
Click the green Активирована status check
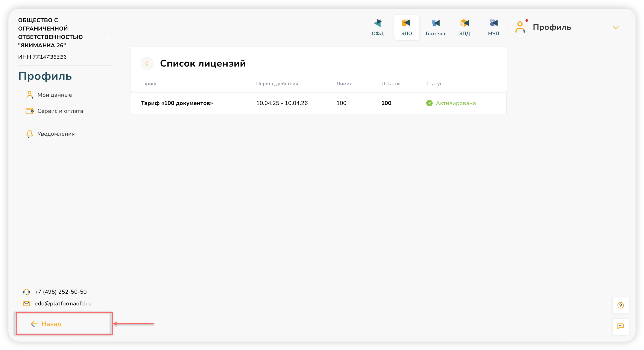429,103
